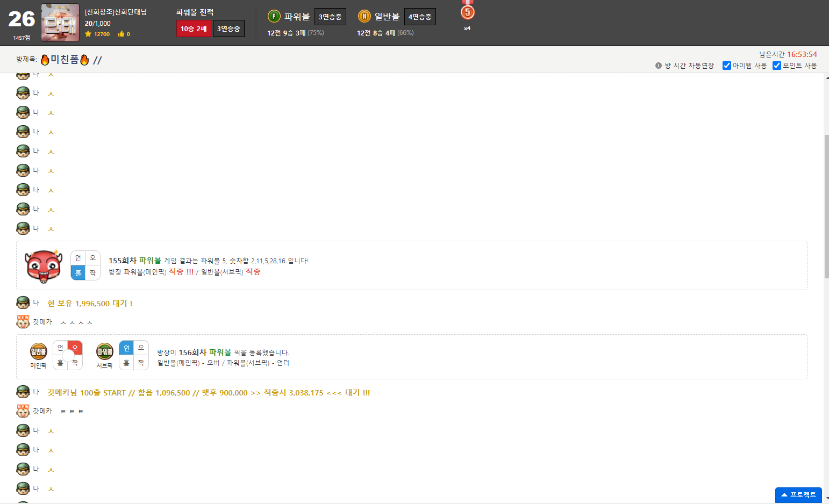The width and height of the screenshot is (829, 504).
Task: Click soldier avatar beside 현 보유 1,996,500 message
Action: (23, 303)
